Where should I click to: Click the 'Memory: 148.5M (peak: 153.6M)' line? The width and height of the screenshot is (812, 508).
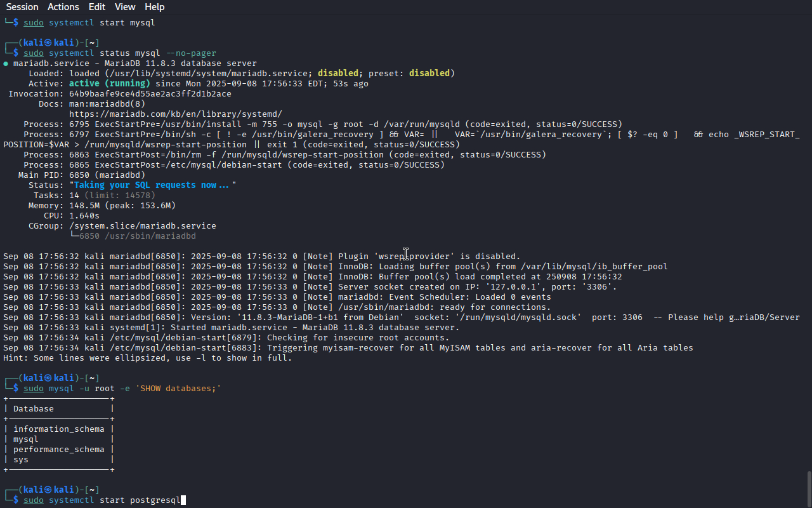(102, 205)
